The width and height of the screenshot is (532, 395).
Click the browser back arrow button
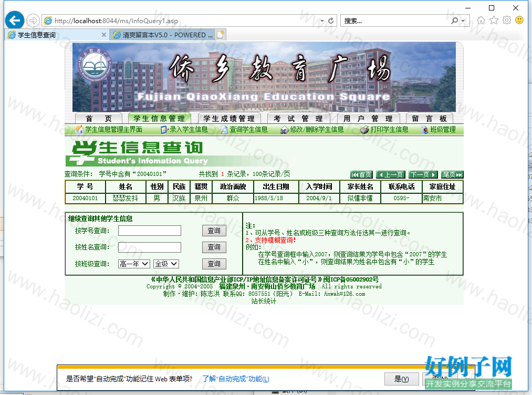tap(15, 20)
